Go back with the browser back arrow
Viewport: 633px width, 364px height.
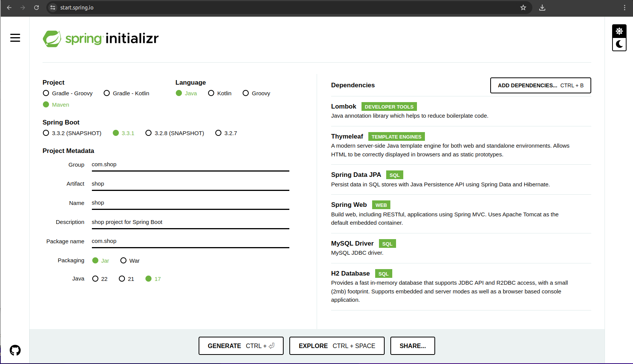pyautogui.click(x=9, y=8)
